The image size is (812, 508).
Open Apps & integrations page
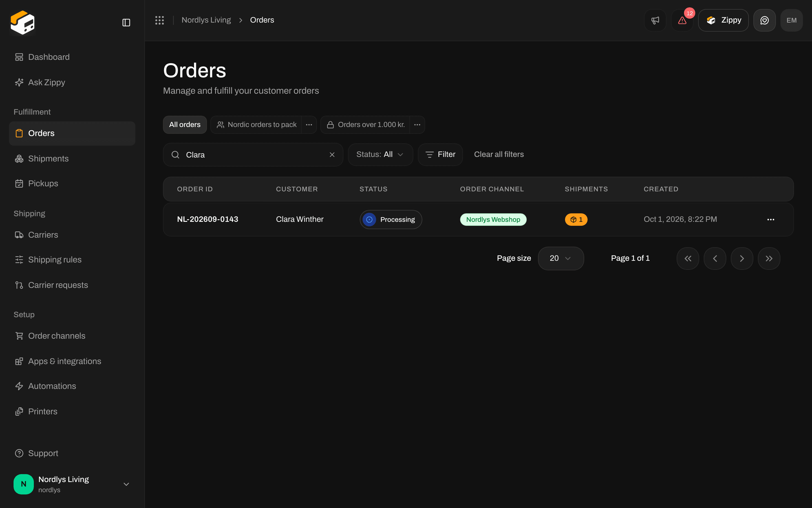pos(72,361)
